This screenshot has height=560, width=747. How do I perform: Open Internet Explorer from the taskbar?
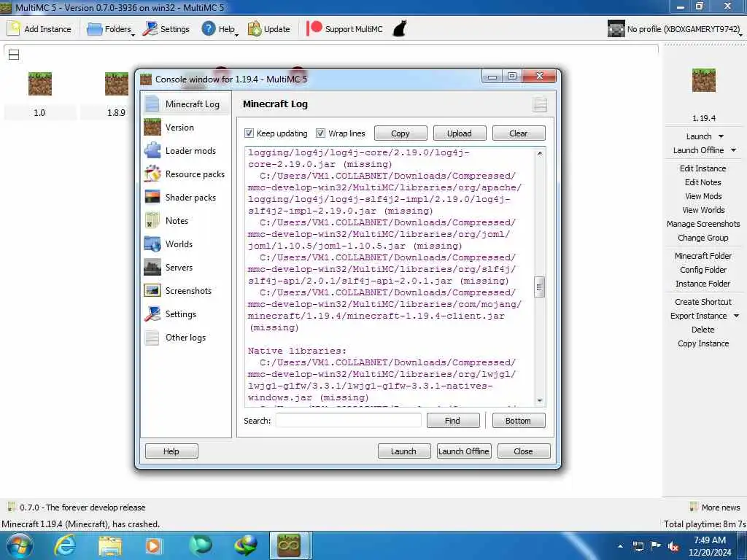(65, 545)
